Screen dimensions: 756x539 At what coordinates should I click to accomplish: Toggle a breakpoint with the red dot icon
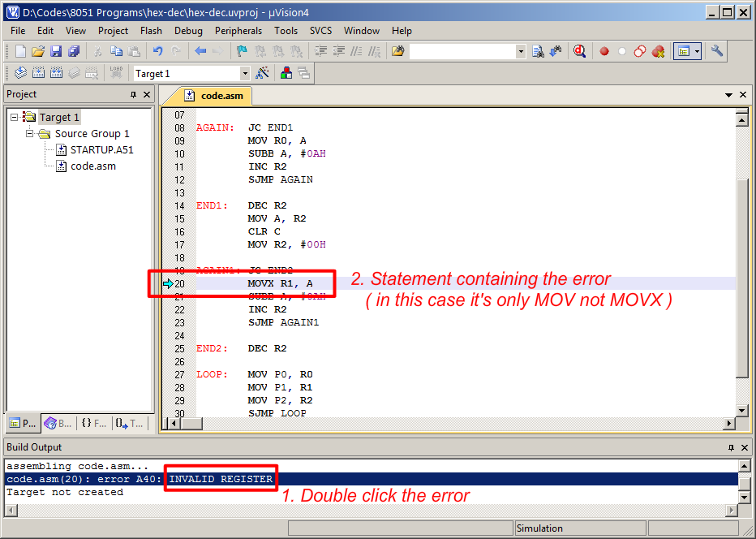click(x=604, y=51)
